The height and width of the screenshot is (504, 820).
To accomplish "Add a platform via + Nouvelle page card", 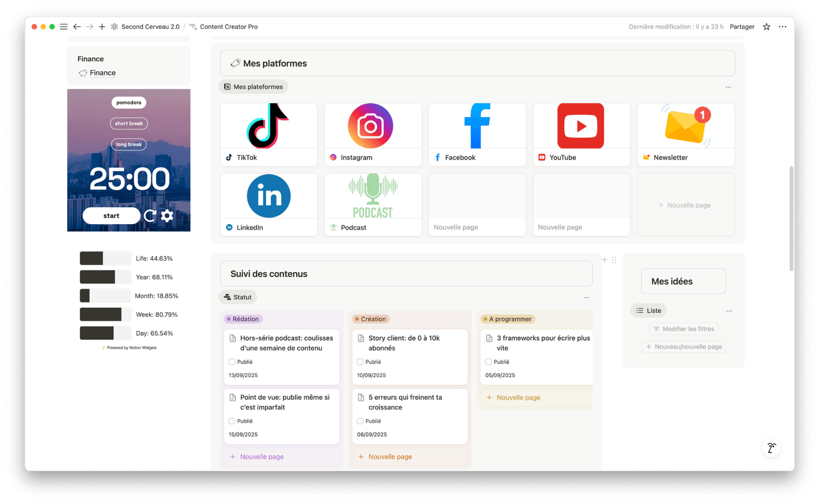I will tap(686, 205).
